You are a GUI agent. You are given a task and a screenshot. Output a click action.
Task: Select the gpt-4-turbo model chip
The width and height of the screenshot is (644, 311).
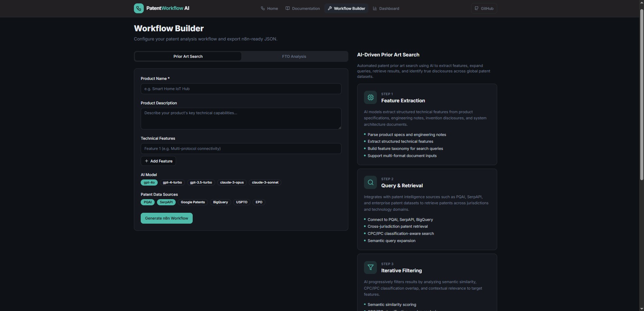(172, 183)
